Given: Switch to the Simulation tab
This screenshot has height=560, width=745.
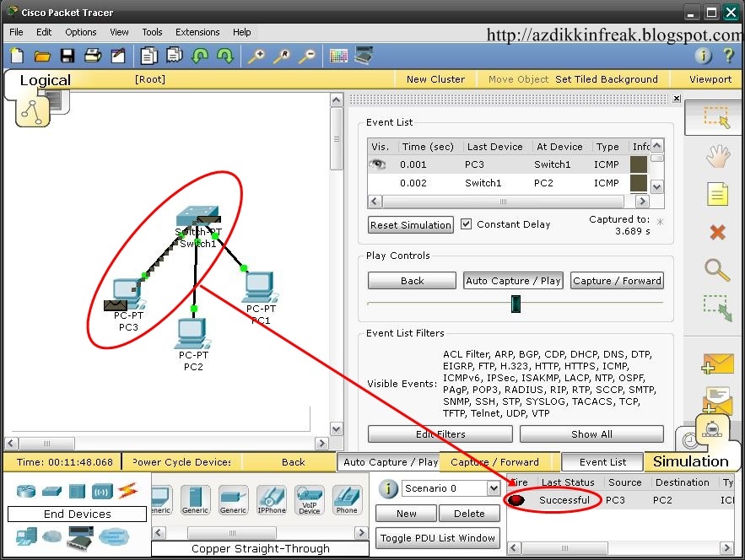Looking at the screenshot, I should pyautogui.click(x=690, y=461).
